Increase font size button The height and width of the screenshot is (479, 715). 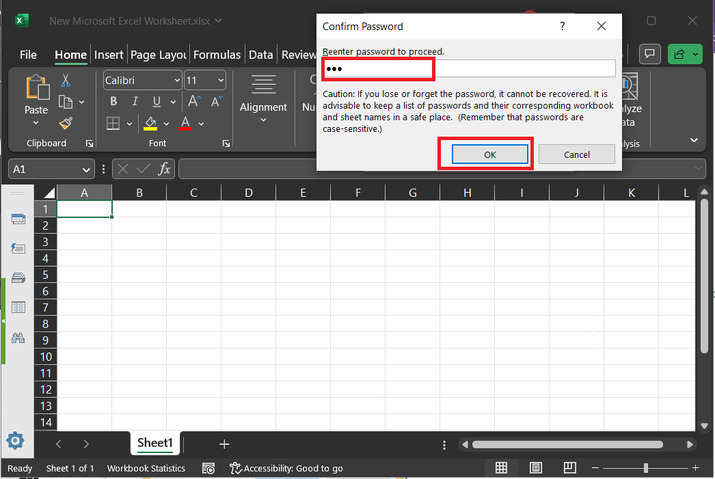194,101
